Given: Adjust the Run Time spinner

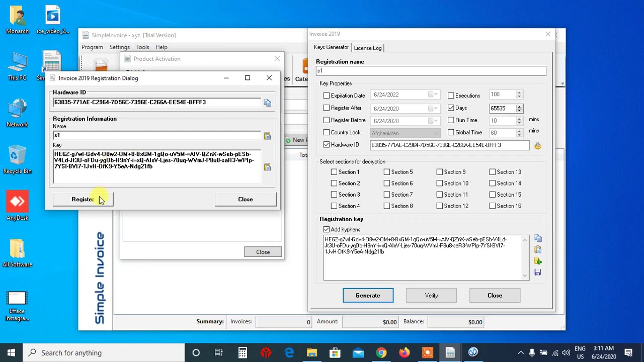Looking at the screenshot, I should [x=519, y=121].
